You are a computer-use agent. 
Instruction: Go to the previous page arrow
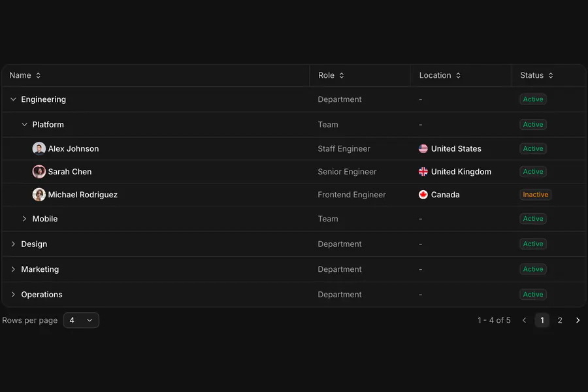click(x=524, y=320)
